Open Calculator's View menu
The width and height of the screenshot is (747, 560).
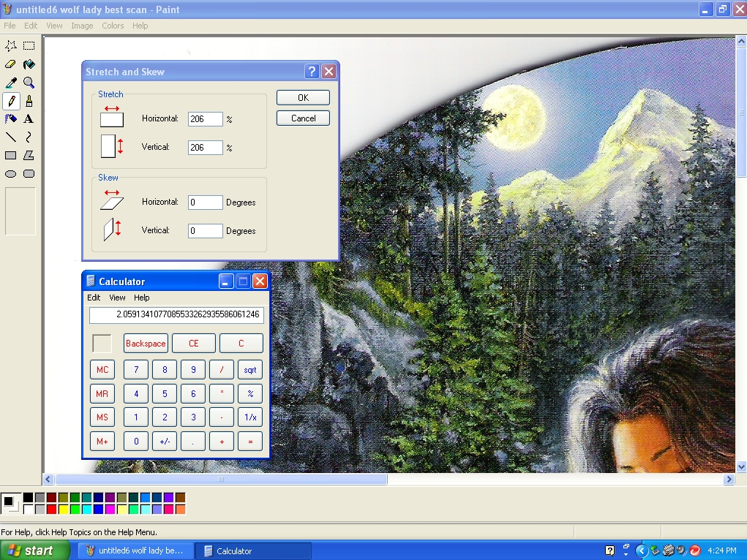(117, 298)
